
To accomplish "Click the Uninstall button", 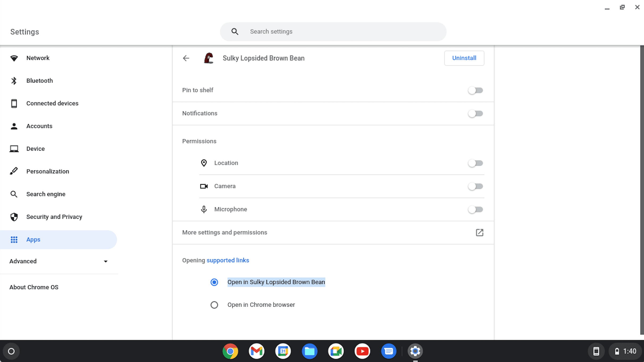I will coord(464,58).
